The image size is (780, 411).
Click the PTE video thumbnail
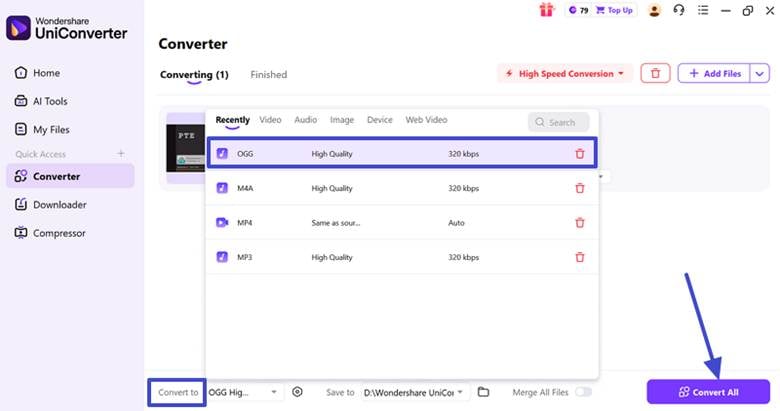click(186, 148)
